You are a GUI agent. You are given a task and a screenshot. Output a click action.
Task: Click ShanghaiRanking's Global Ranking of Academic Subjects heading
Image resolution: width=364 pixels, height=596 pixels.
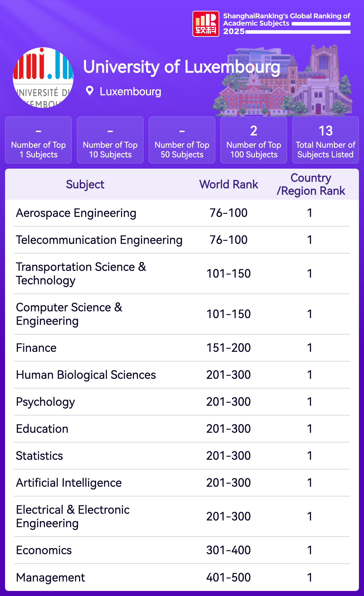point(286,20)
